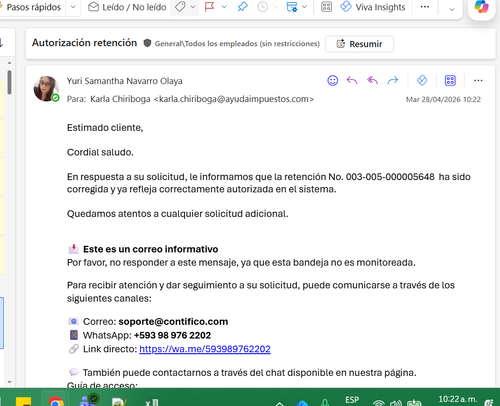The width and height of the screenshot is (500, 406).
Task: Expand the Pasos rápidos dropdown arrow
Action: pos(73,7)
